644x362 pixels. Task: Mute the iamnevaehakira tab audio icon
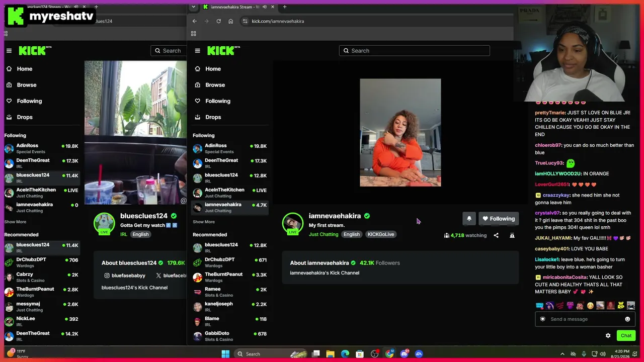[x=264, y=7]
